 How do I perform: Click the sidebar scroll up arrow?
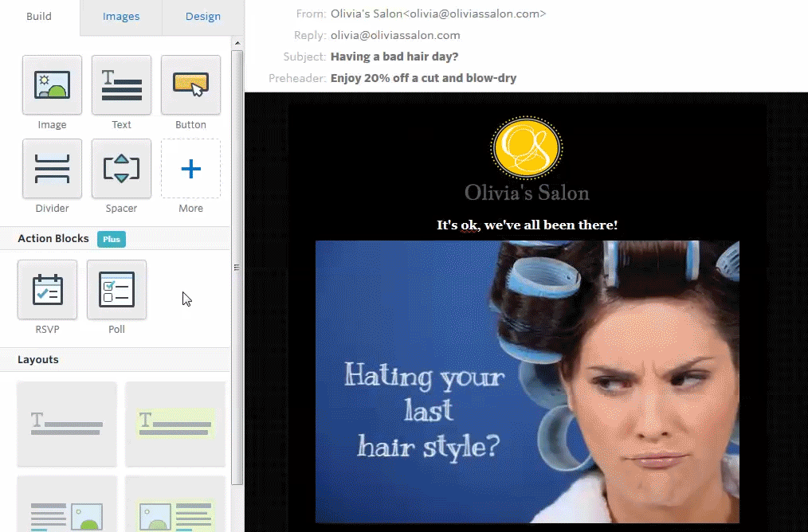237,43
